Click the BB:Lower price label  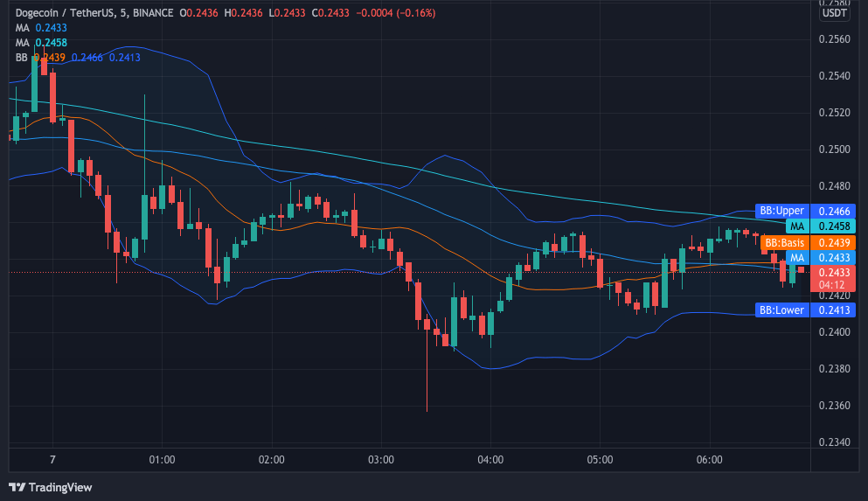(x=781, y=310)
